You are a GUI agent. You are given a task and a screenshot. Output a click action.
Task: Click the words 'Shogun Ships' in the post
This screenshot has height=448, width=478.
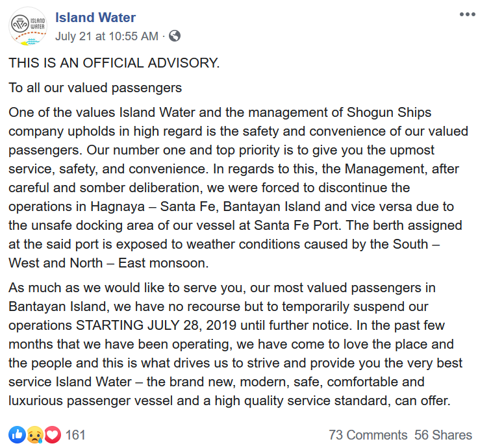(x=389, y=112)
